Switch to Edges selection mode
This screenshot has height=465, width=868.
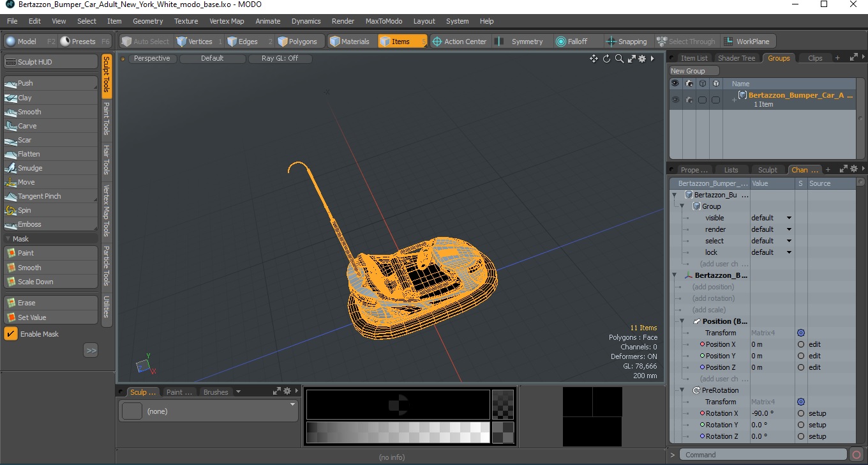(248, 42)
